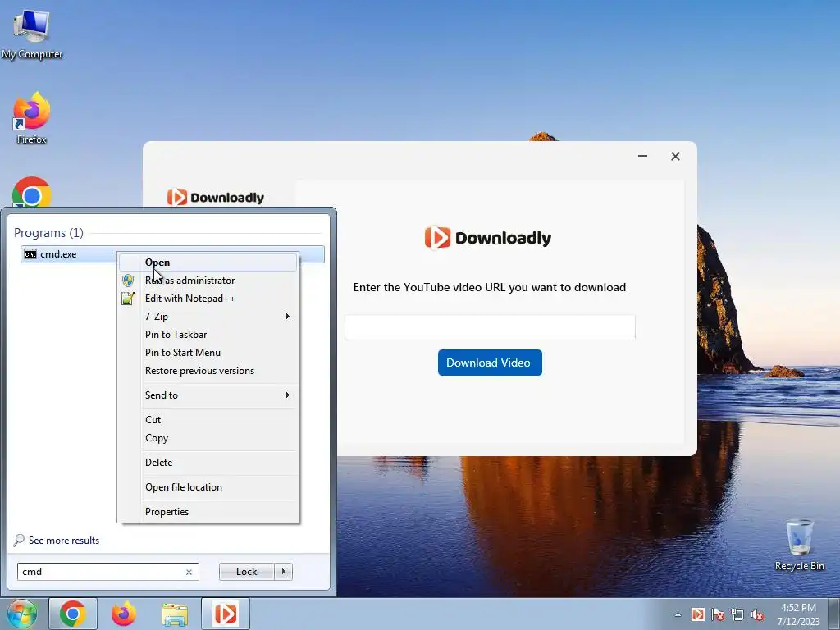The height and width of the screenshot is (630, 840).
Task: Click Downloadly icon in system tray
Action: coord(697,614)
